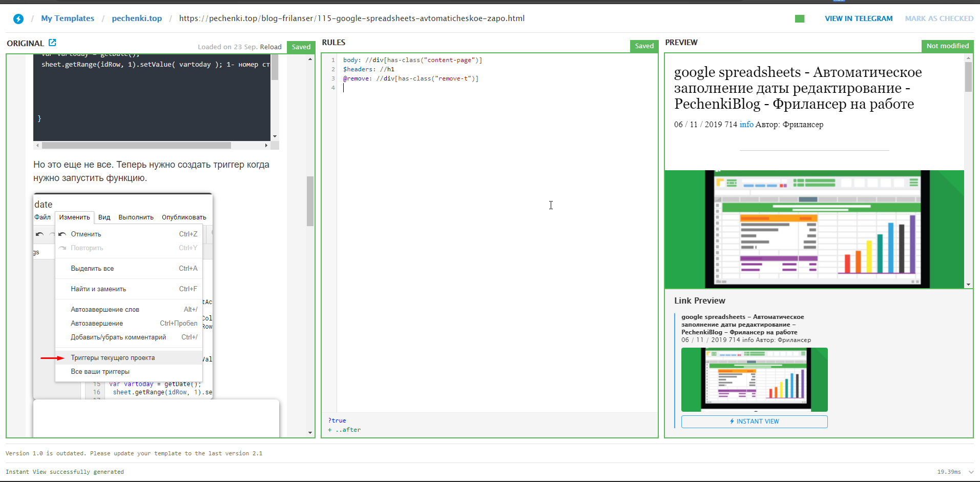Click the preview article title
This screenshot has width=980, height=482.
[798, 88]
